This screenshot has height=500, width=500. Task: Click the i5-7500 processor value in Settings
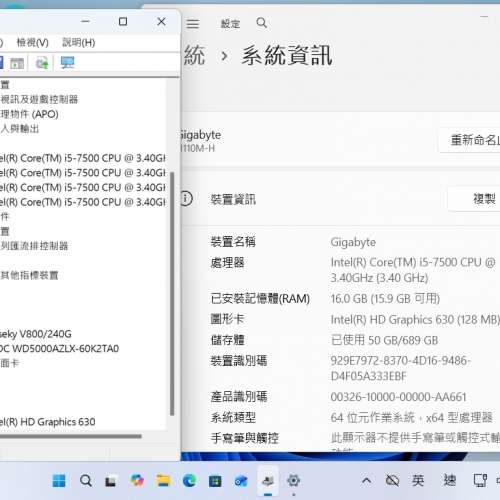coord(413,270)
